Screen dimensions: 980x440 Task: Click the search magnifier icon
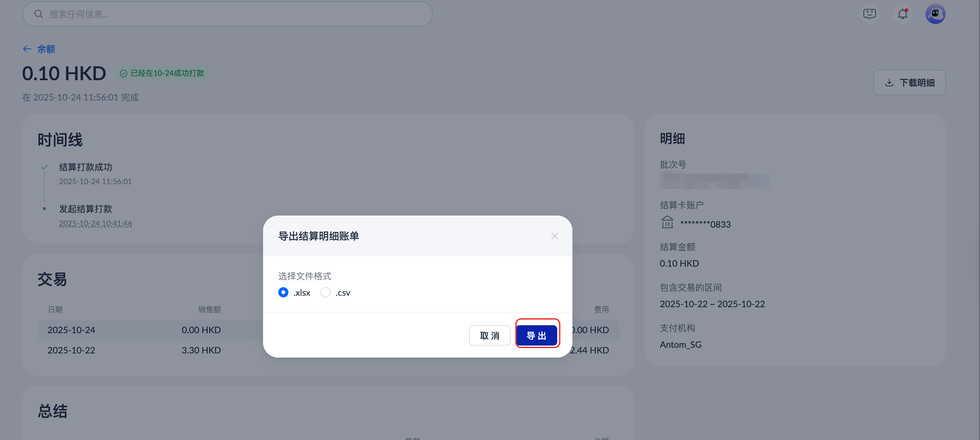coord(38,14)
